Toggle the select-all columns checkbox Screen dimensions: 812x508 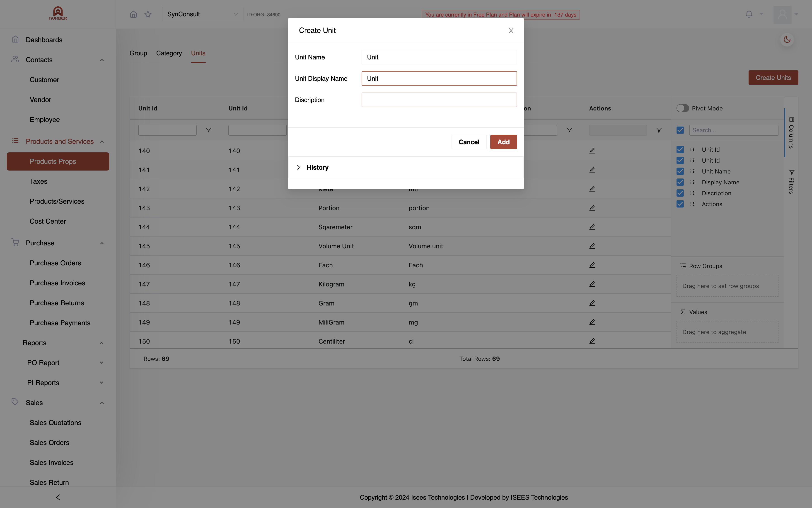680,130
